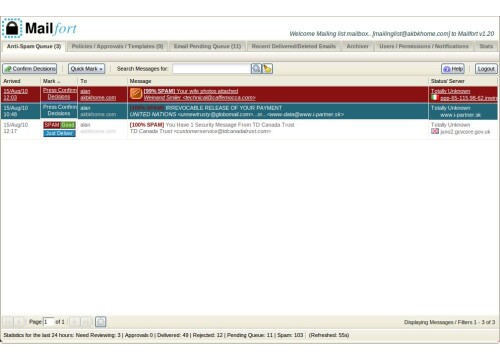Click the Logout button
Screen dimensions: 500x360
[x=486, y=69]
